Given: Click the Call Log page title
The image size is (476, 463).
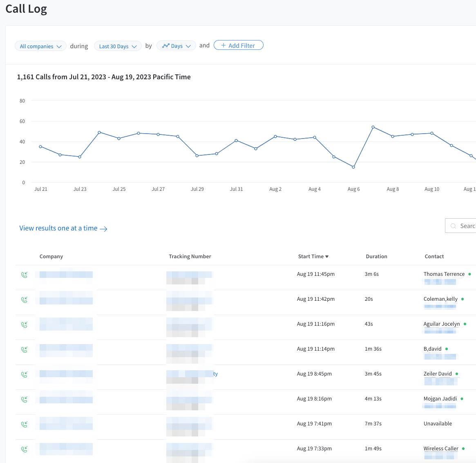Looking at the screenshot, I should (26, 9).
